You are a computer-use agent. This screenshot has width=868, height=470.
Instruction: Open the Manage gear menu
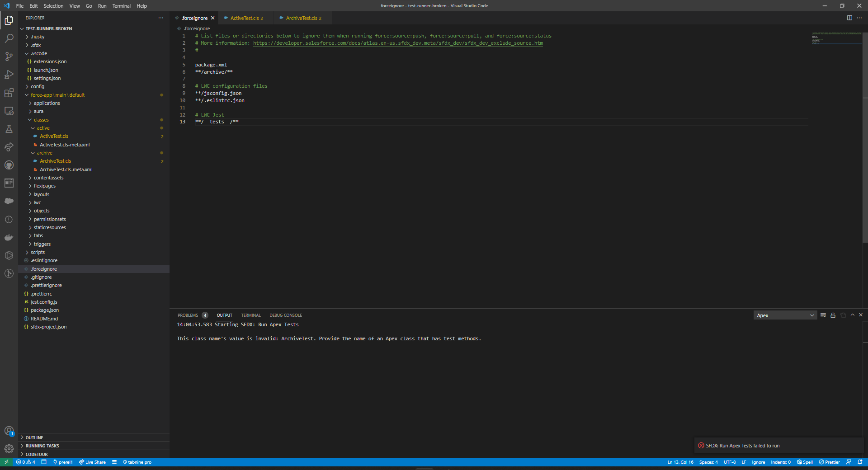coord(9,449)
